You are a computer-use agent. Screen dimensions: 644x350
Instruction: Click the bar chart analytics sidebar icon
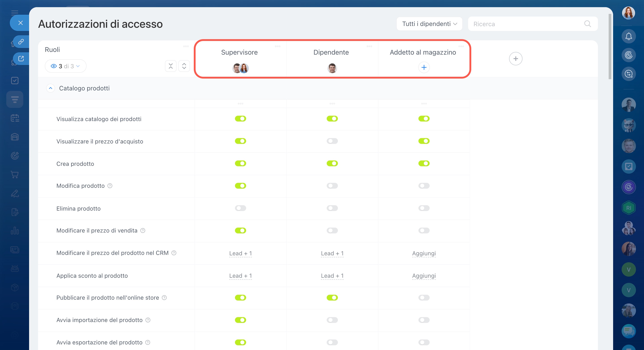[x=15, y=231]
